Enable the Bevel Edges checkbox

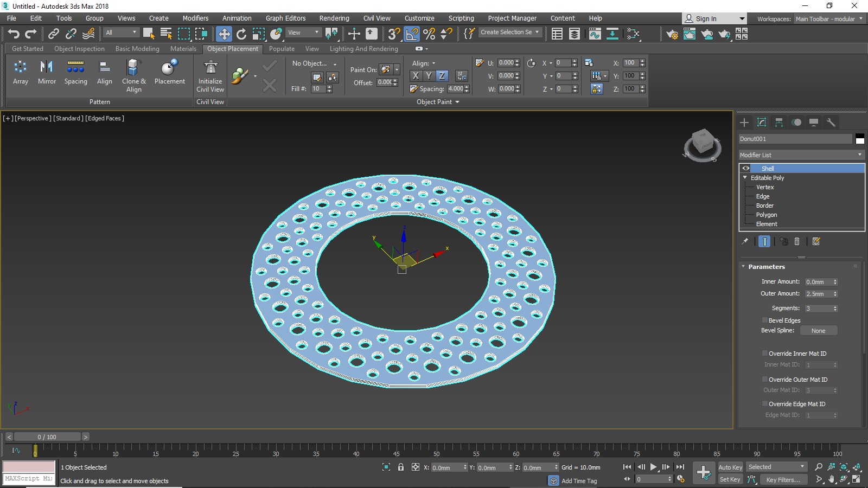pyautogui.click(x=765, y=320)
